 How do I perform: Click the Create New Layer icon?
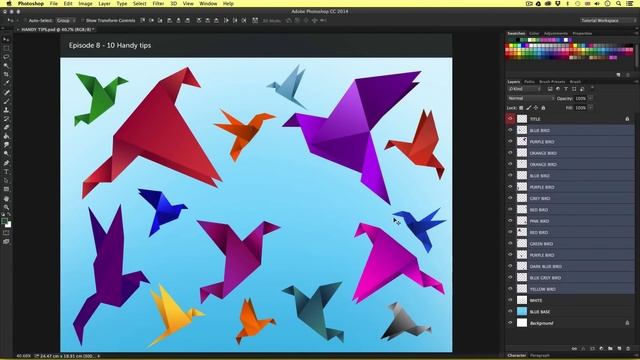[x=619, y=349]
